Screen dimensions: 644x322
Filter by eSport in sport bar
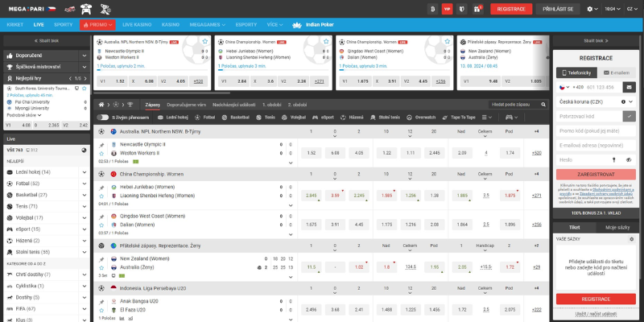(323, 118)
